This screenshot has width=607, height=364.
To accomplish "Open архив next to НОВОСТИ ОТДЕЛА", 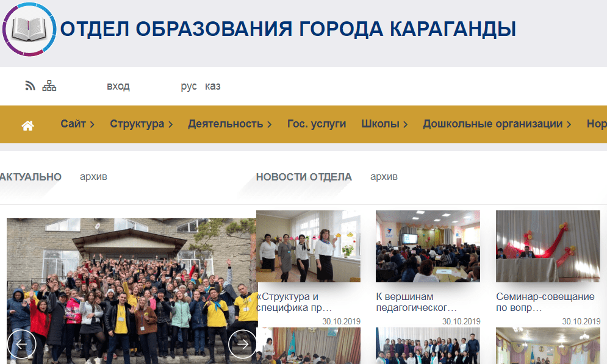I will [x=383, y=177].
